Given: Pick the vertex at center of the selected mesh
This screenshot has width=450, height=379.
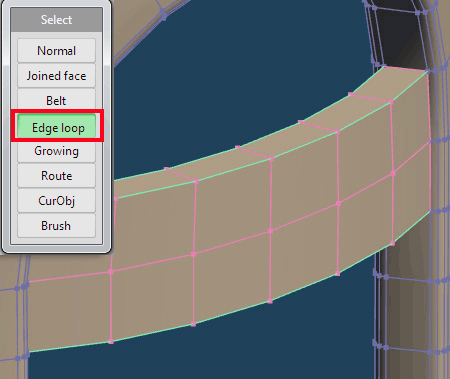Looking at the screenshot, I should [270, 231].
